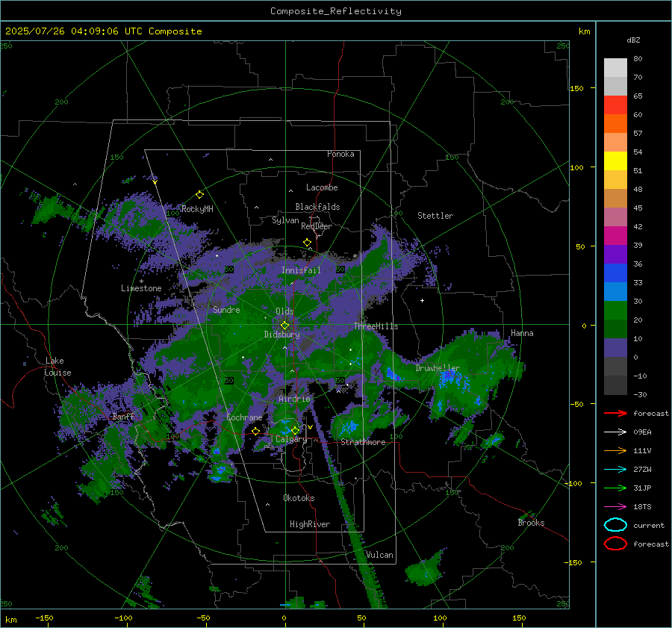Click the cyan 27ZW arrow in legend
Image resolution: width=672 pixels, height=628 pixels.
(x=615, y=470)
